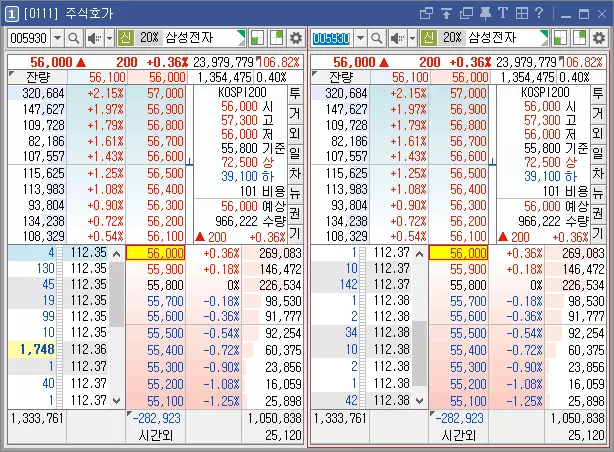Click the speaker sound icon in left panel
The image size is (614, 452).
point(94,38)
